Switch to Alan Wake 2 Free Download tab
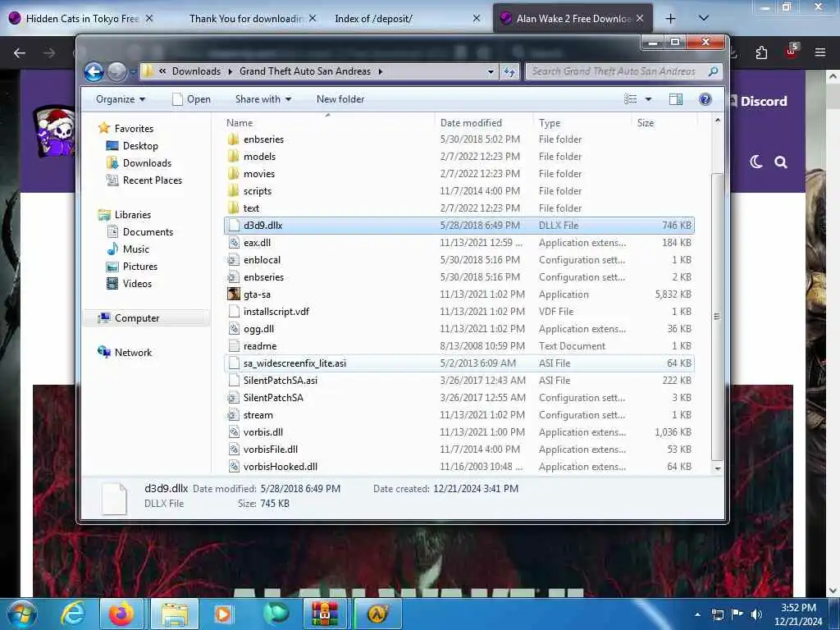The height and width of the screenshot is (630, 840). coord(573,19)
